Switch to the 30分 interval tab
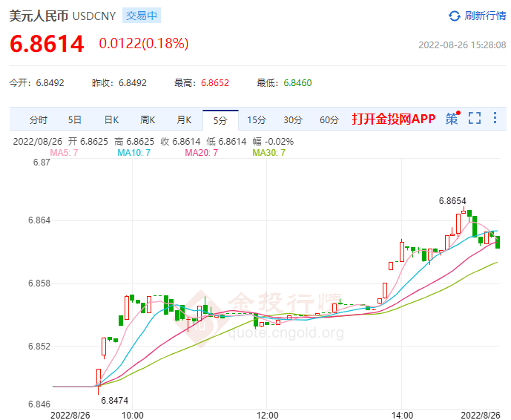This screenshot has height=420, width=511. pyautogui.click(x=293, y=120)
